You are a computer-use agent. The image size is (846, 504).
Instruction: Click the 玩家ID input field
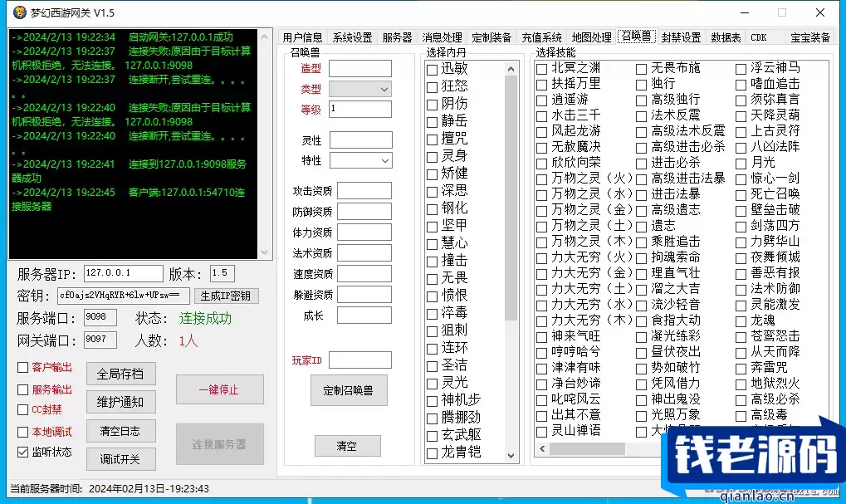click(359, 360)
